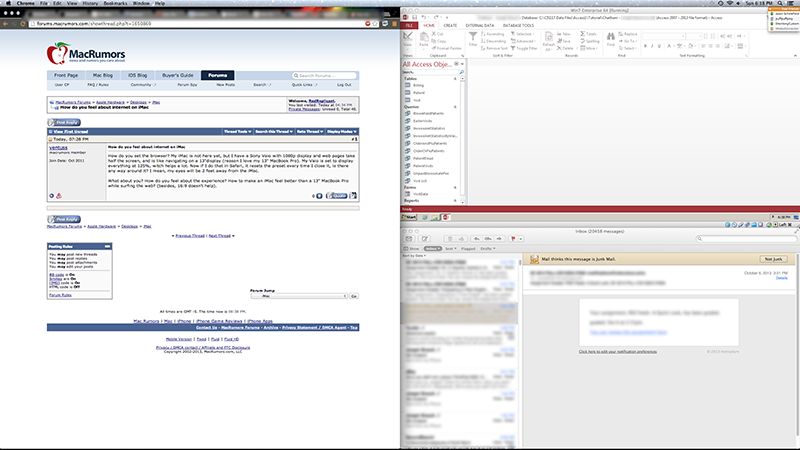800x450 pixels.
Task: Open the Buyer's Guide tab on MacRumors
Action: point(178,75)
